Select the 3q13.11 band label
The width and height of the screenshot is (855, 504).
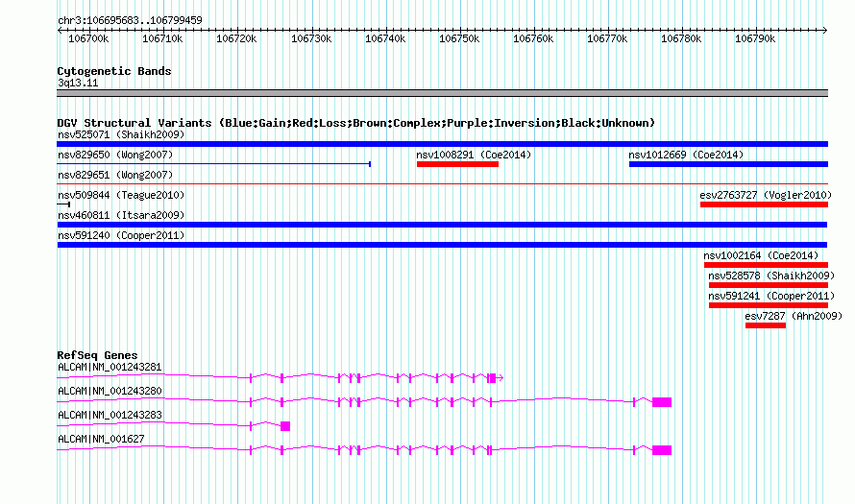click(x=78, y=83)
